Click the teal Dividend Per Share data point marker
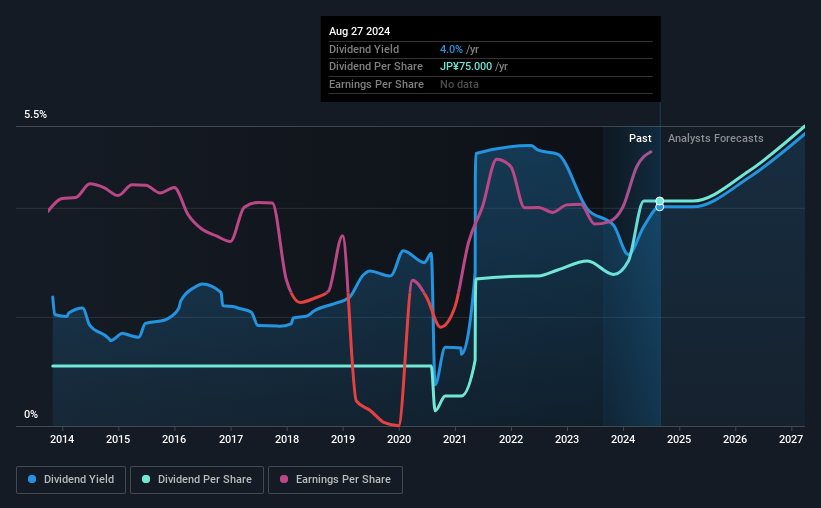The height and width of the screenshot is (508, 821). tap(660, 201)
